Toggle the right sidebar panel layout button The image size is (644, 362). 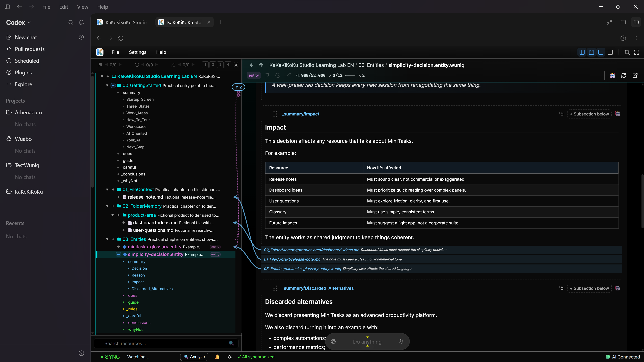(610, 52)
